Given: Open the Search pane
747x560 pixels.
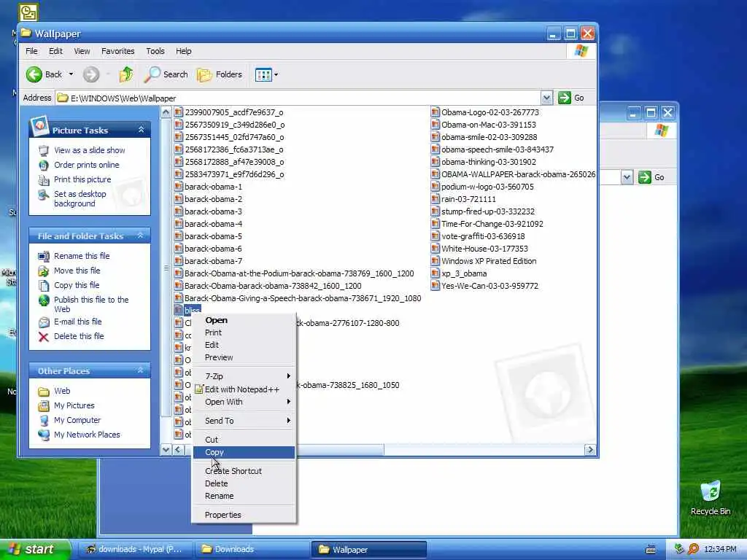Looking at the screenshot, I should (x=166, y=74).
